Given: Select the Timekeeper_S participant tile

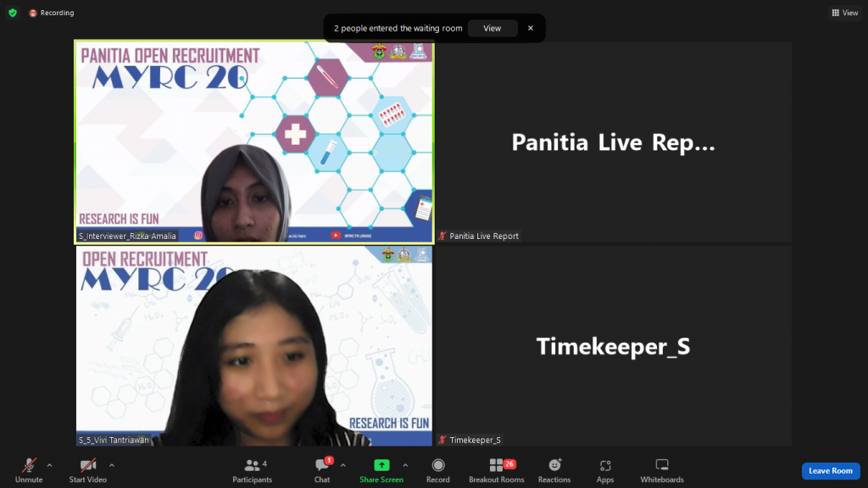Looking at the screenshot, I should [614, 346].
